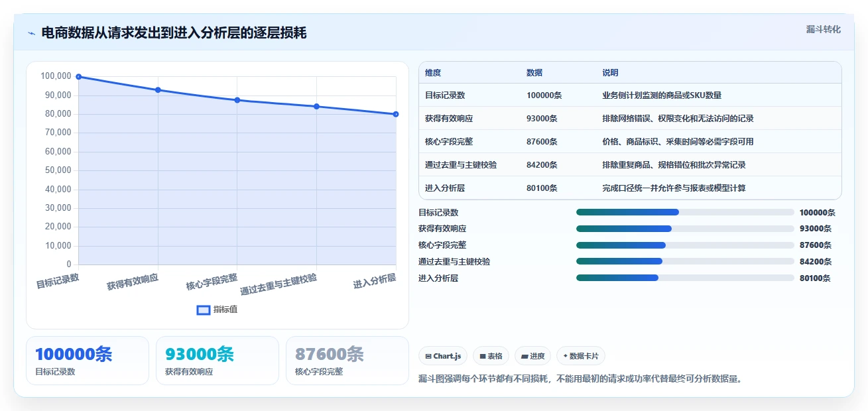This screenshot has width=868, height=411.
Task: Select the 进度 tag chip
Action: [532, 356]
